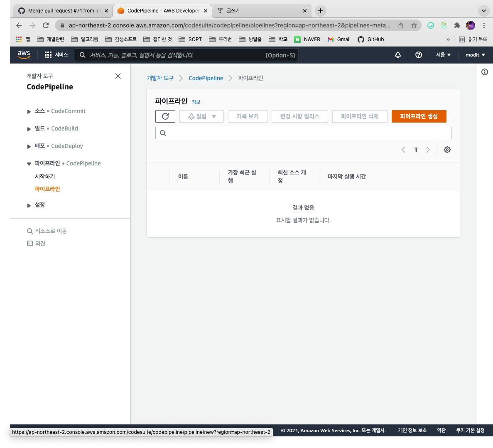The width and height of the screenshot is (493, 448).
Task: Open the Gmail bookmark
Action: coord(339,39)
